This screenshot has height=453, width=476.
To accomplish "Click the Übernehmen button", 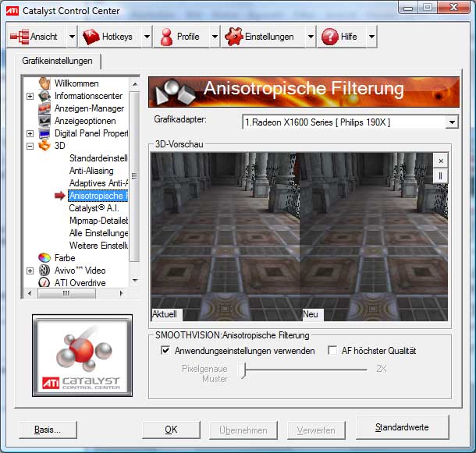I will (x=243, y=430).
